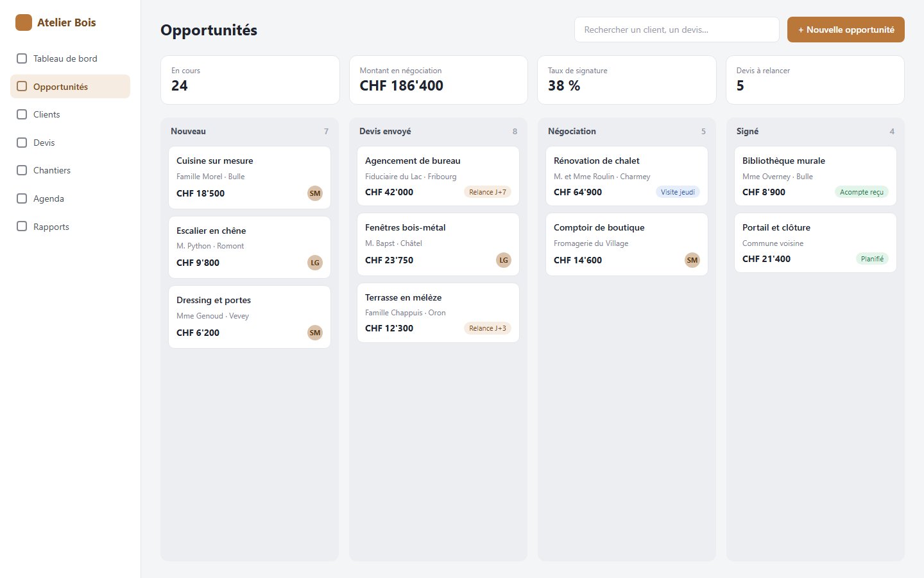Open the Agencement de bureau card title
Viewport: 924px width, 578px height.
coord(413,161)
